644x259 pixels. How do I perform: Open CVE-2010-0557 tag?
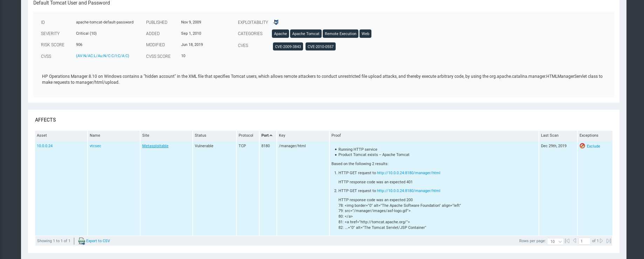point(321,47)
